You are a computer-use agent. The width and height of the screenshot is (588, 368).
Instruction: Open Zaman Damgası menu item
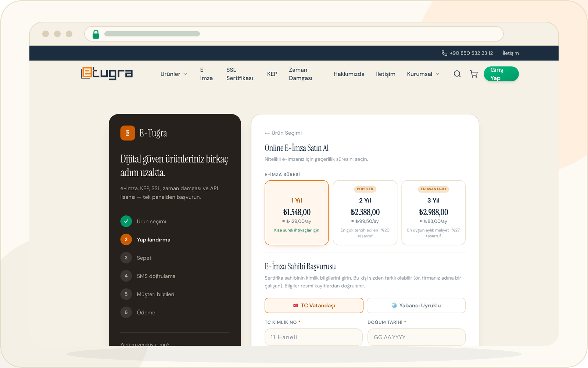301,74
